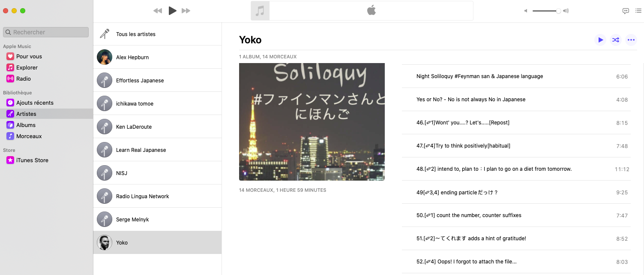
Task: Open Pour vous in the sidebar
Action: point(46,56)
